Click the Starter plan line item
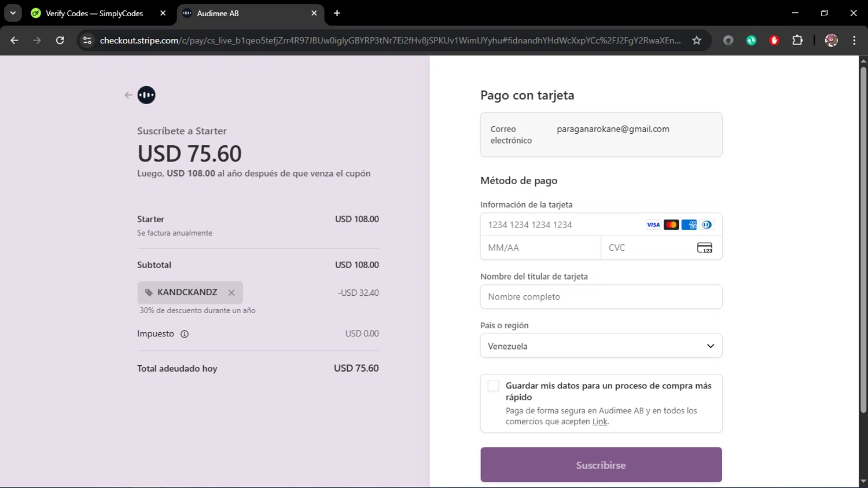868x488 pixels. (x=258, y=225)
